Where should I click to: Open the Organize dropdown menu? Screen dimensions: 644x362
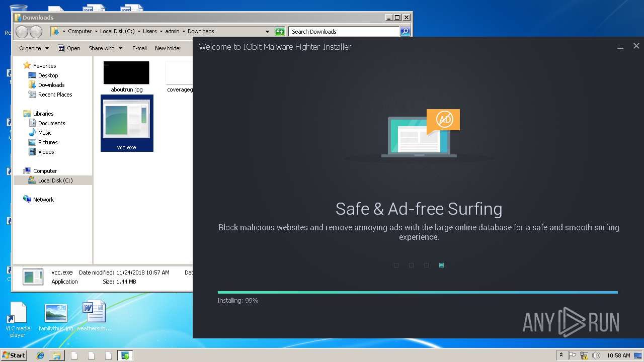pos(34,48)
